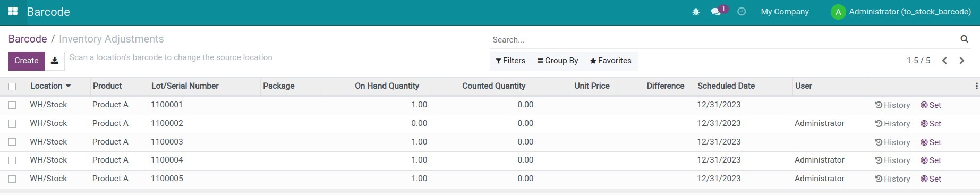
Task: Go to previous page arrow
Action: (x=944, y=61)
